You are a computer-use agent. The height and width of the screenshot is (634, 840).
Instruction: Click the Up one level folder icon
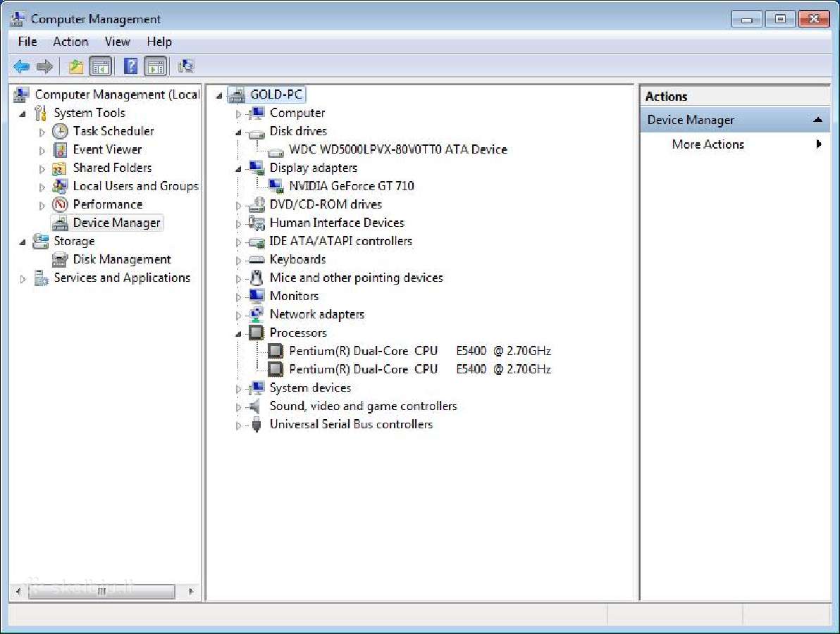click(x=76, y=66)
